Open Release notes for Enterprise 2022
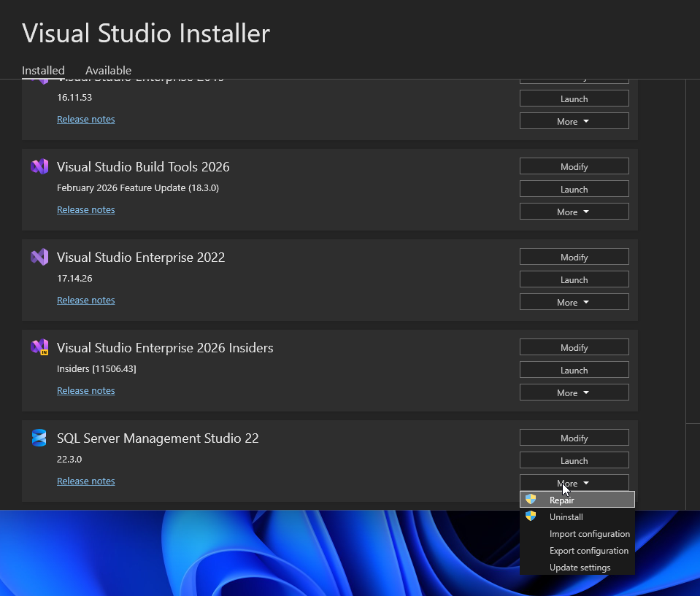Image resolution: width=700 pixels, height=596 pixels. (x=85, y=301)
